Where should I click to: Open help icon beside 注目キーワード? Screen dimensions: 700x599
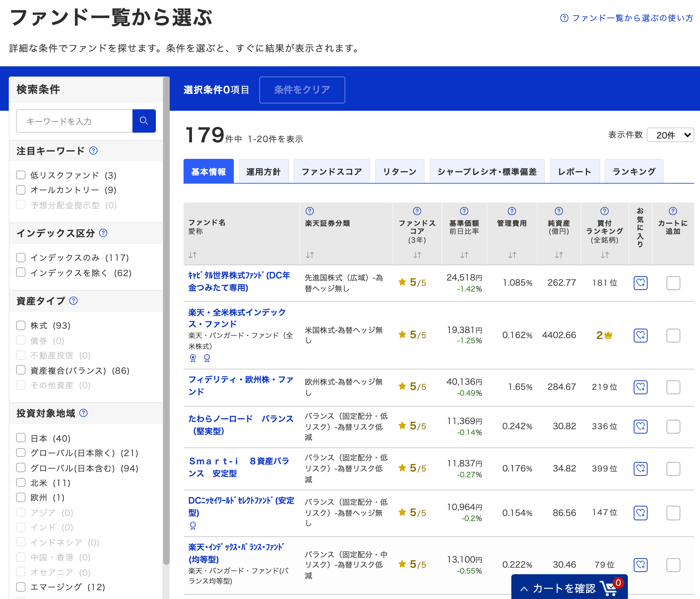point(93,150)
